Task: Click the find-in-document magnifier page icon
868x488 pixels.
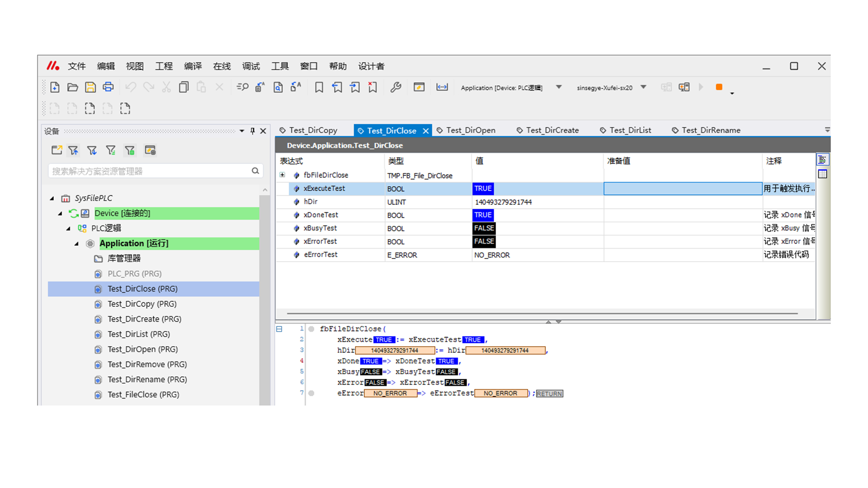Action: coord(278,87)
